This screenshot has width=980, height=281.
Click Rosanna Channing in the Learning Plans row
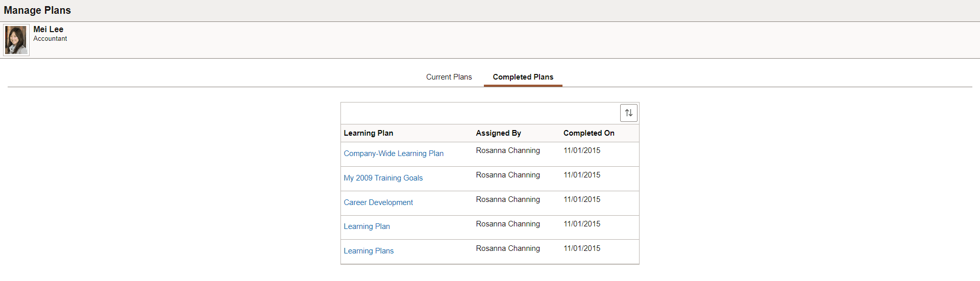[x=508, y=248]
